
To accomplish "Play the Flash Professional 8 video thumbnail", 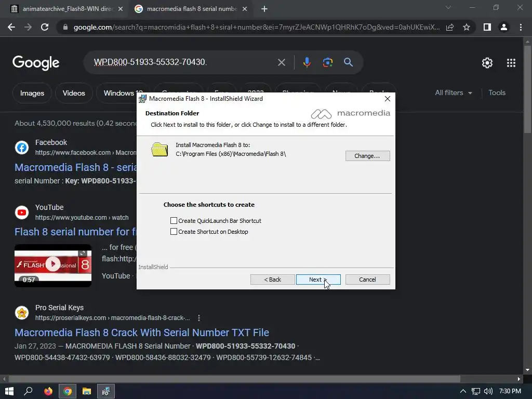I will [53, 265].
